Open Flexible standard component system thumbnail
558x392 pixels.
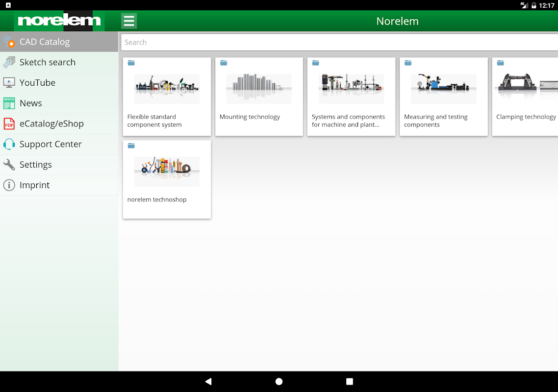(x=167, y=89)
